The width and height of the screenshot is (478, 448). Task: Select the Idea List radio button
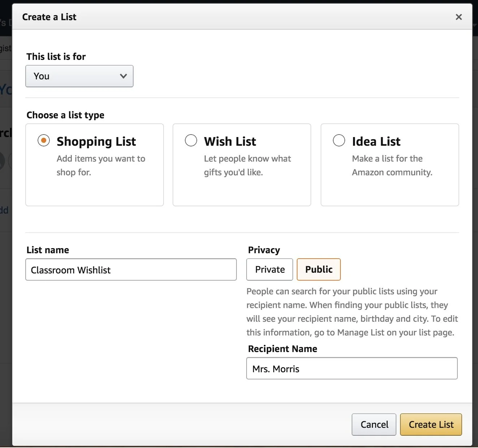point(339,140)
